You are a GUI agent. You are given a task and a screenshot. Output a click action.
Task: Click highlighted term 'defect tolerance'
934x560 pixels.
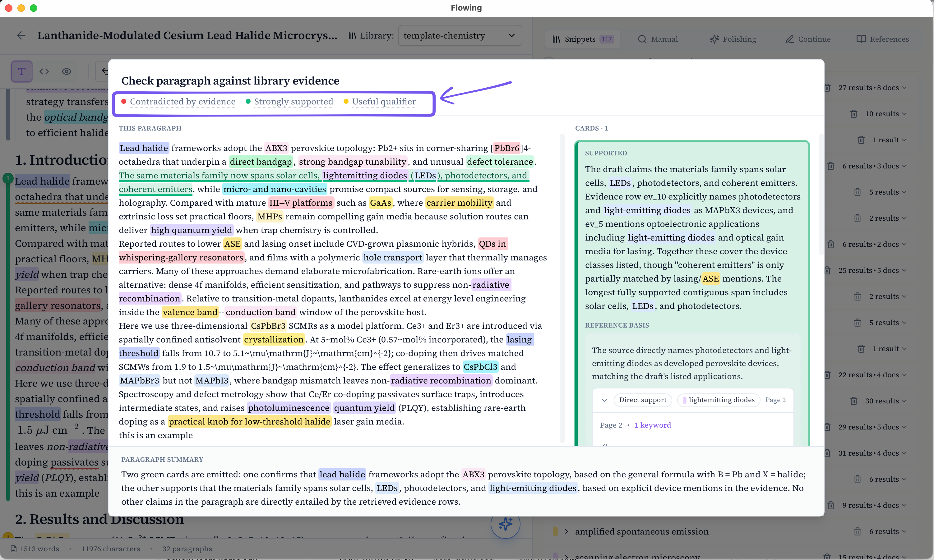click(x=500, y=162)
